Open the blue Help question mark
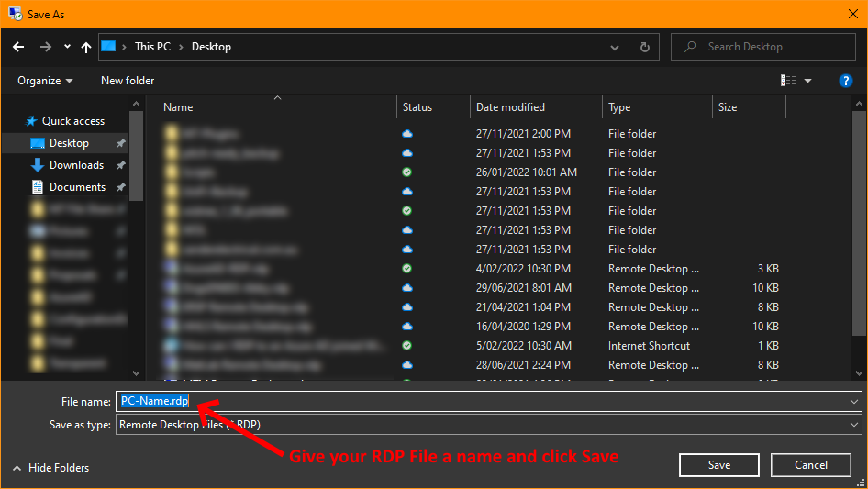This screenshot has height=489, width=868. click(846, 81)
